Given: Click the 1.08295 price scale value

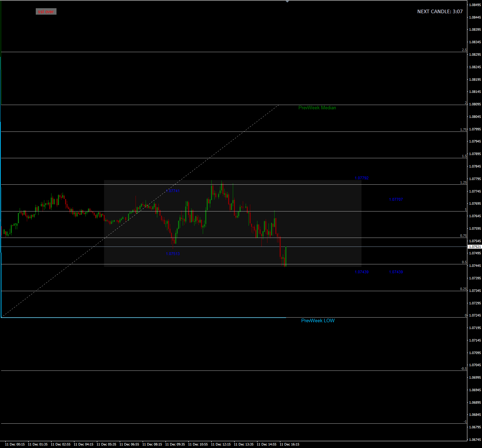Looking at the screenshot, I should [474, 55].
